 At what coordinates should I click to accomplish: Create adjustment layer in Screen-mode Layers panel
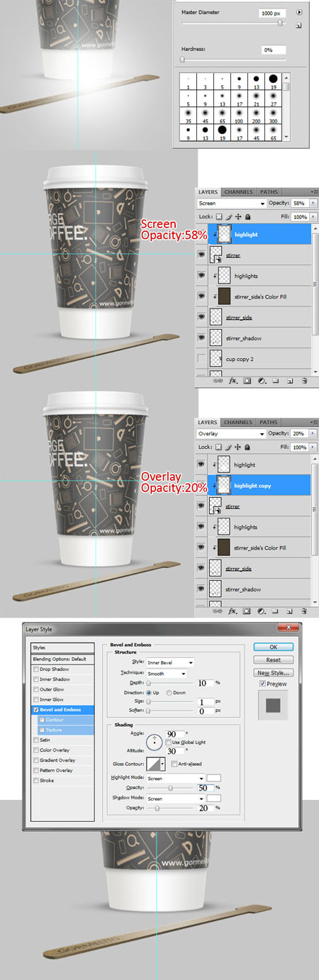pyautogui.click(x=261, y=381)
